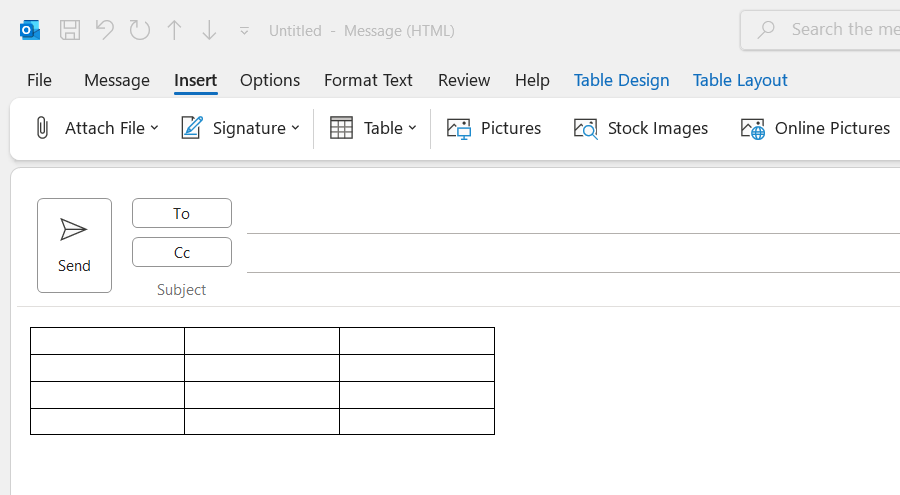This screenshot has height=495, width=900.
Task: Expand the Signature dropdown arrow
Action: pyautogui.click(x=296, y=127)
